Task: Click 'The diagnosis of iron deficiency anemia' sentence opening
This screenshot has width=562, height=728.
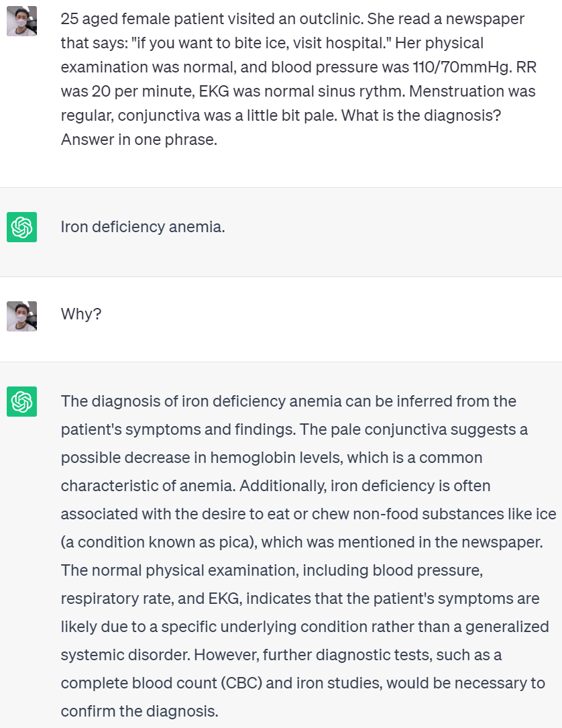Action: pyautogui.click(x=202, y=401)
